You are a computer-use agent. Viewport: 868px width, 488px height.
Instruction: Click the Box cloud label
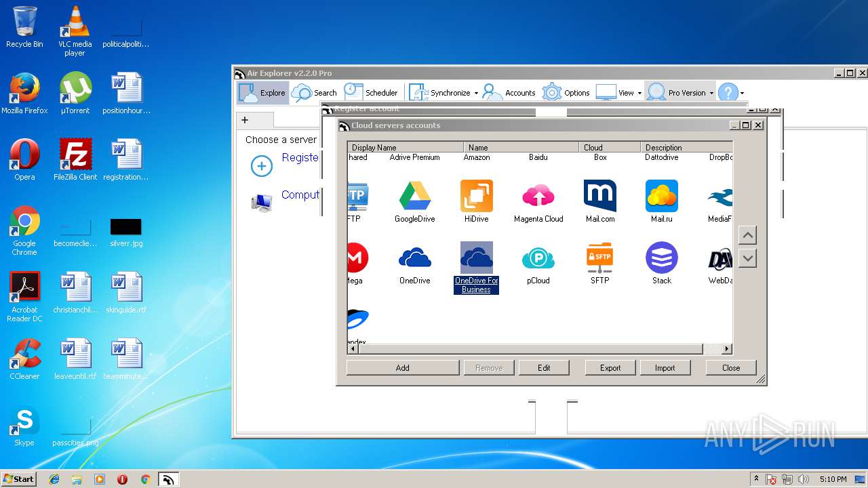click(x=600, y=157)
